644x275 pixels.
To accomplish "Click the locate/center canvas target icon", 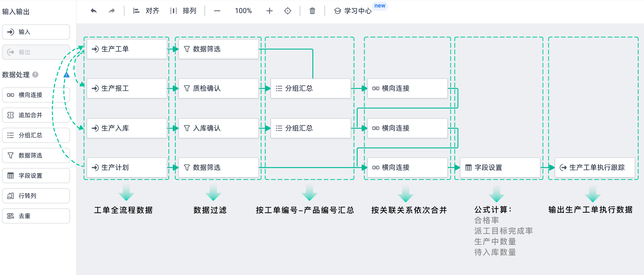I will 287,11.
